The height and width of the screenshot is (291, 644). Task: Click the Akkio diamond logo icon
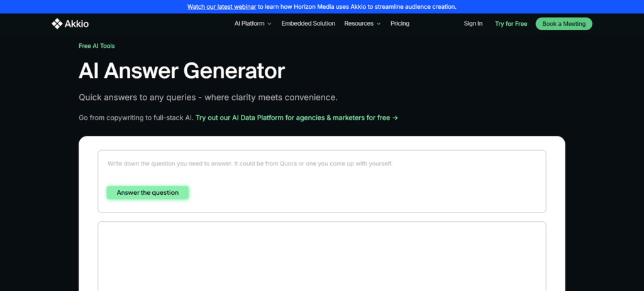[x=57, y=24]
